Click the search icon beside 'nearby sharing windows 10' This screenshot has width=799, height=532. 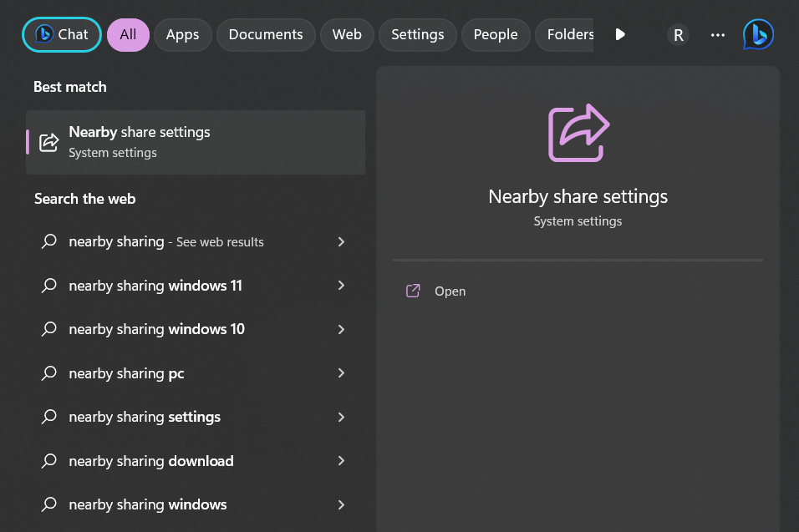(x=49, y=329)
